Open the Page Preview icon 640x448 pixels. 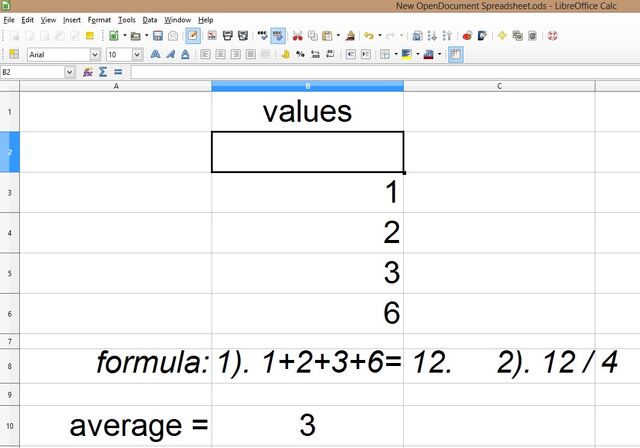[243, 36]
